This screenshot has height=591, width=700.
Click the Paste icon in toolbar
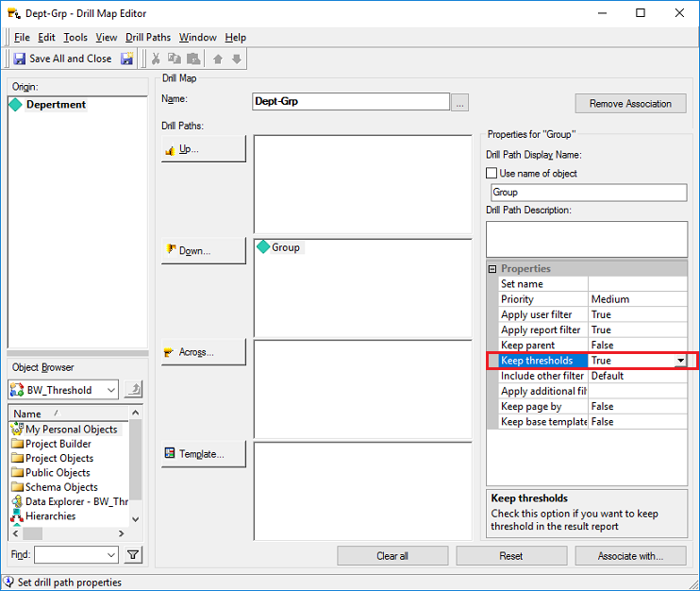tap(193, 59)
